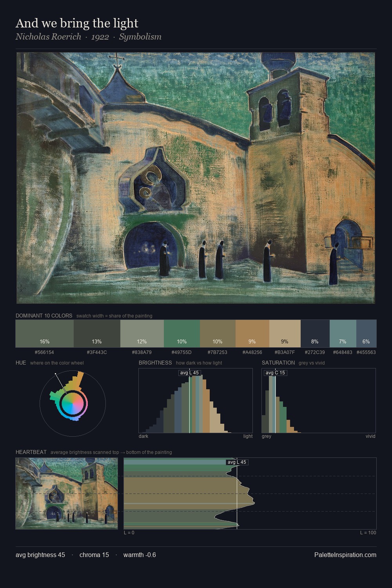Image resolution: width=392 pixels, height=588 pixels.
Task: Click the '#49755D' hex code text
Action: coord(181,352)
